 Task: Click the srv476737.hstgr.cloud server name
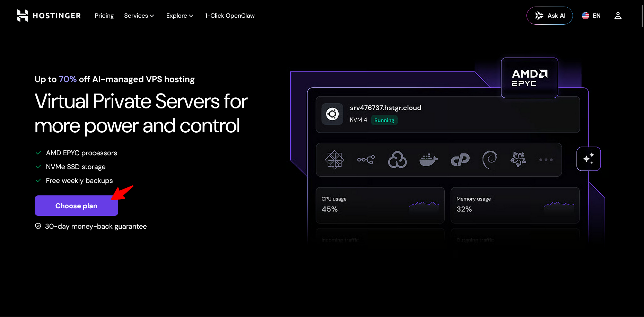385,108
